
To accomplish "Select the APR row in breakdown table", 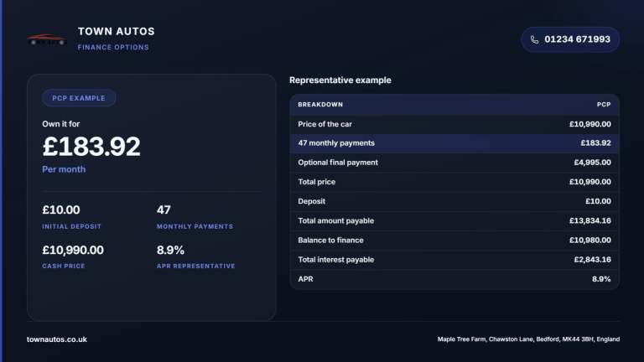I will [x=454, y=279].
